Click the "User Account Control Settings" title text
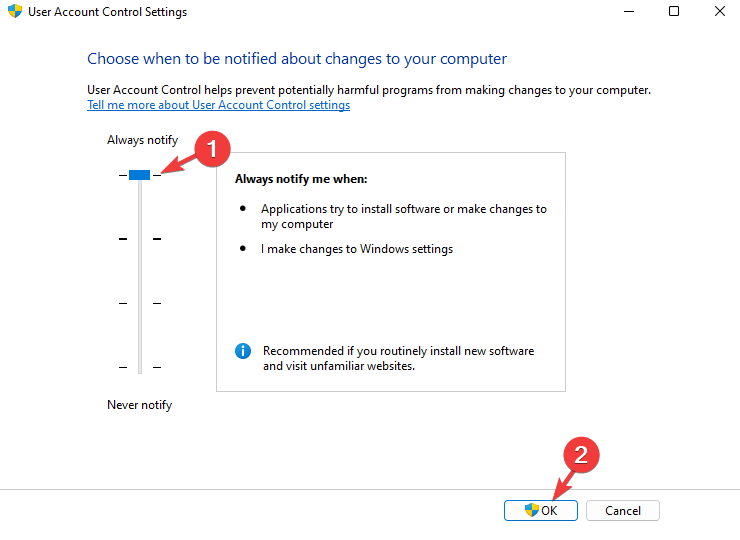 click(107, 12)
